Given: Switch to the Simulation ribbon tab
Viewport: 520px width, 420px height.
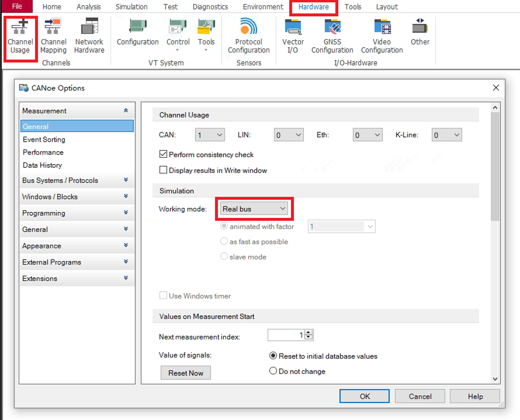Looking at the screenshot, I should [132, 6].
